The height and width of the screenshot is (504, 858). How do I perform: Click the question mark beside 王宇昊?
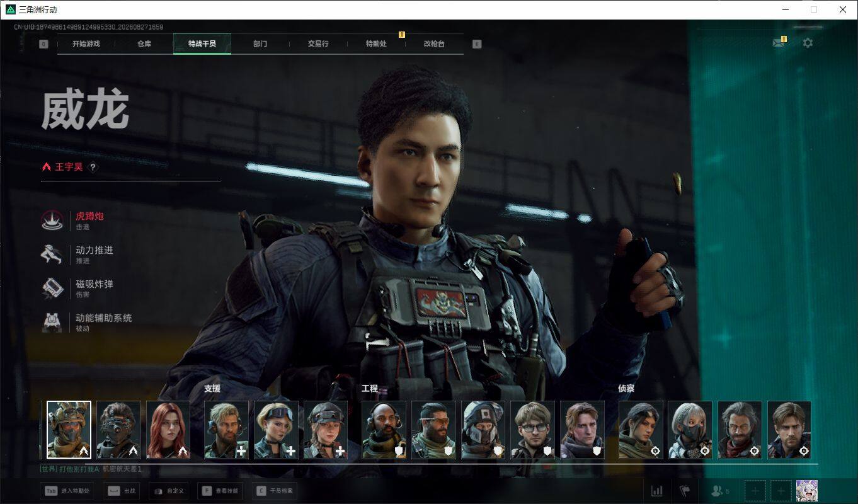tap(93, 168)
